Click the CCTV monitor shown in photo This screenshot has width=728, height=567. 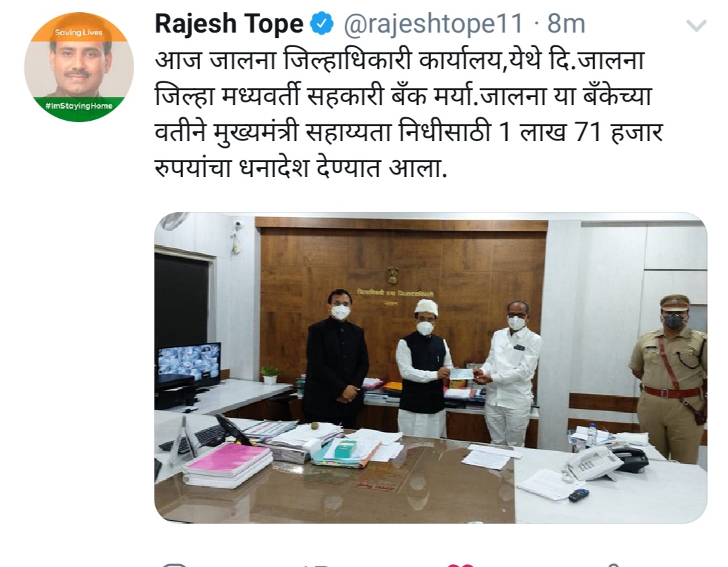coord(189,363)
